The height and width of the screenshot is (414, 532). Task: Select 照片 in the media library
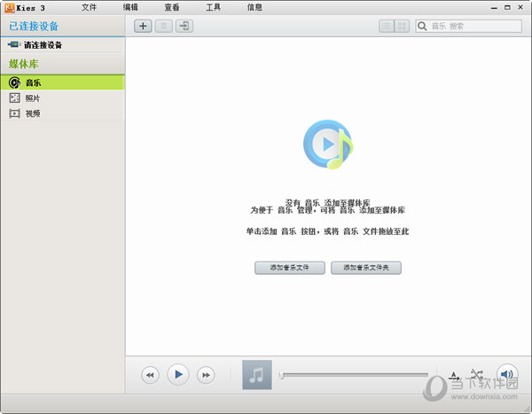point(63,98)
